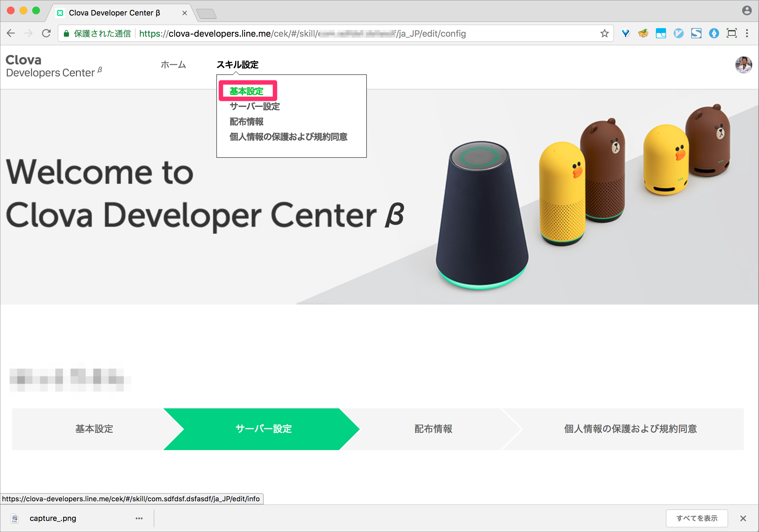Open the スキル設定 menu
The width and height of the screenshot is (759, 532).
(238, 65)
